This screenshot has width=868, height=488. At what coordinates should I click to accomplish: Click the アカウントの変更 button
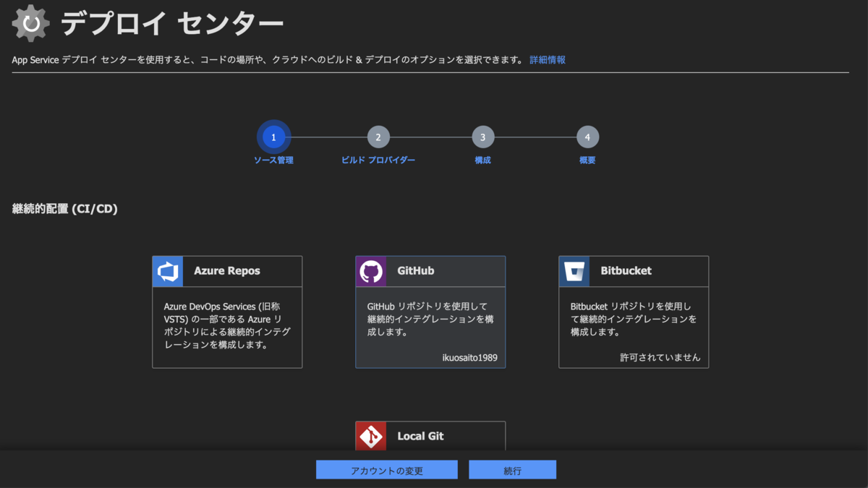pyautogui.click(x=387, y=470)
